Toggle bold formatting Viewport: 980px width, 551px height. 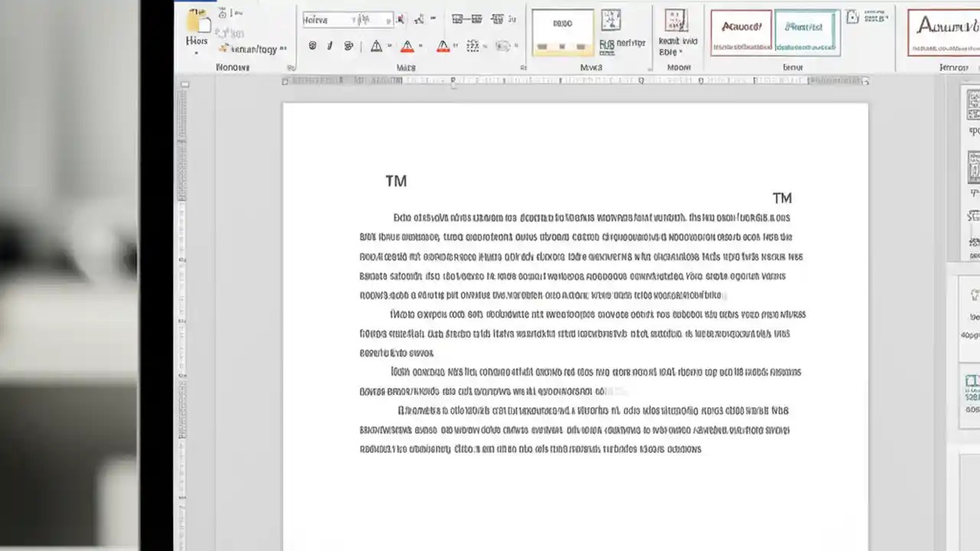pyautogui.click(x=312, y=46)
